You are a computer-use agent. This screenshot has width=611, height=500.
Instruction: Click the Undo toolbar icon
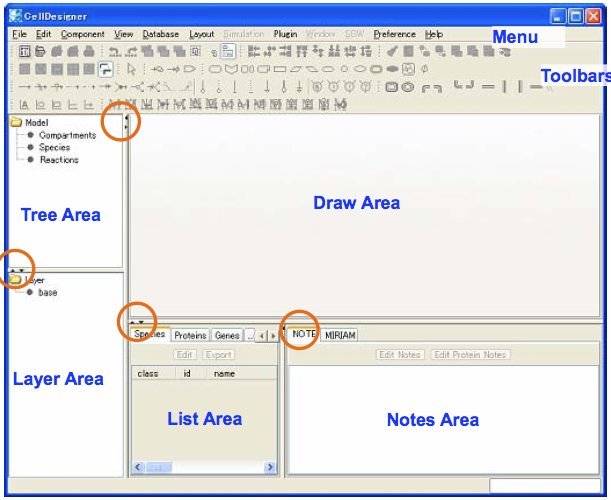[115, 51]
